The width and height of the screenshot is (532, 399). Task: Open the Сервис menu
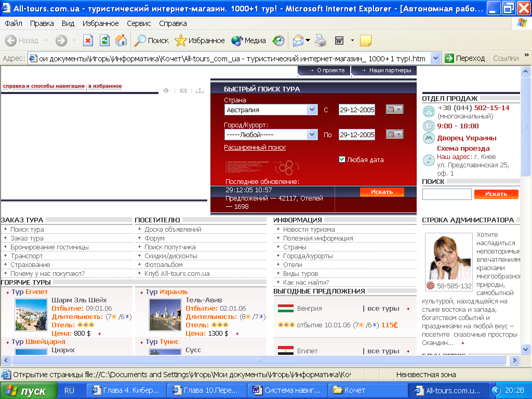[139, 23]
